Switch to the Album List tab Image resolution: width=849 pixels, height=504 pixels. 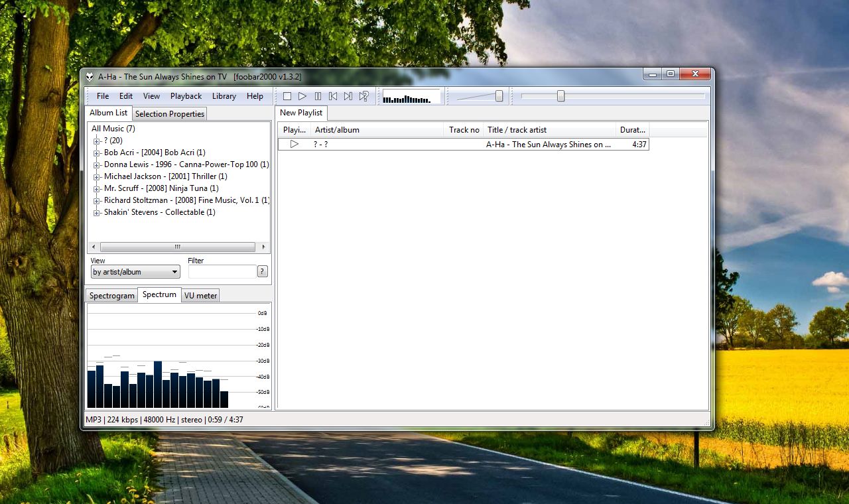tap(109, 113)
